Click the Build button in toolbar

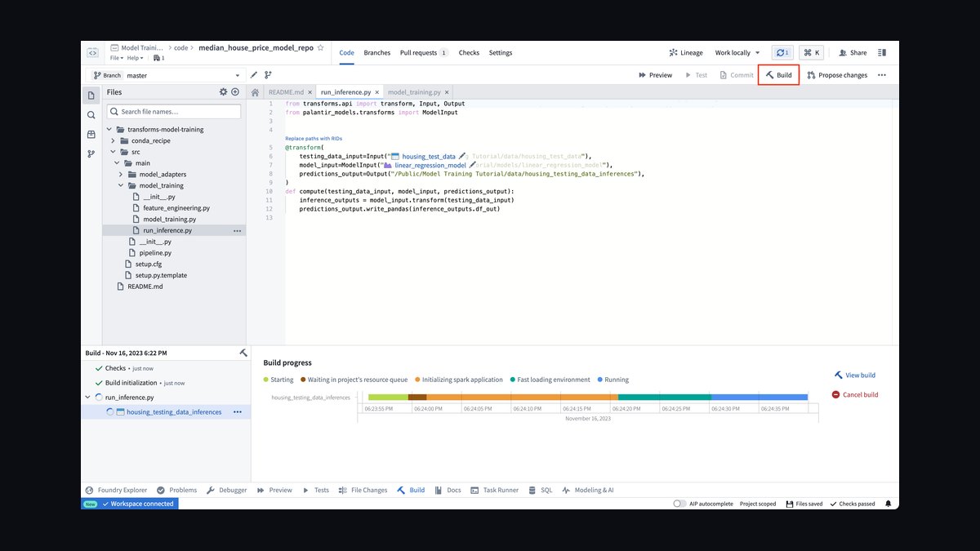(778, 75)
